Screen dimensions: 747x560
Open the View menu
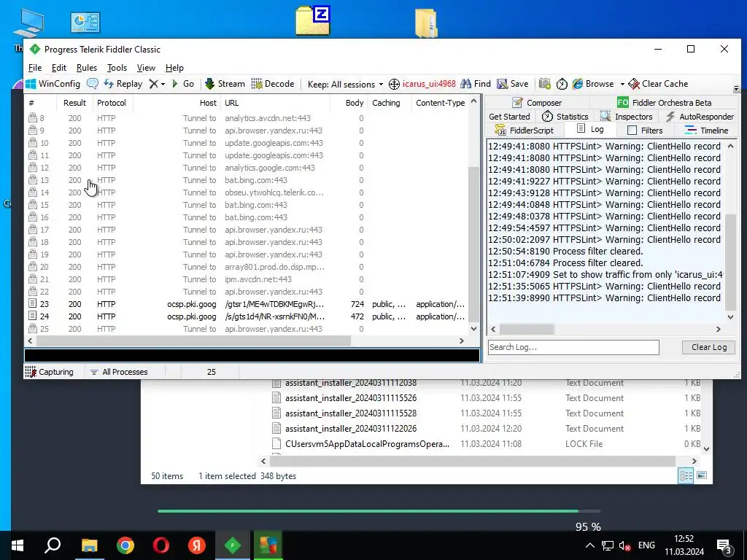point(146,68)
